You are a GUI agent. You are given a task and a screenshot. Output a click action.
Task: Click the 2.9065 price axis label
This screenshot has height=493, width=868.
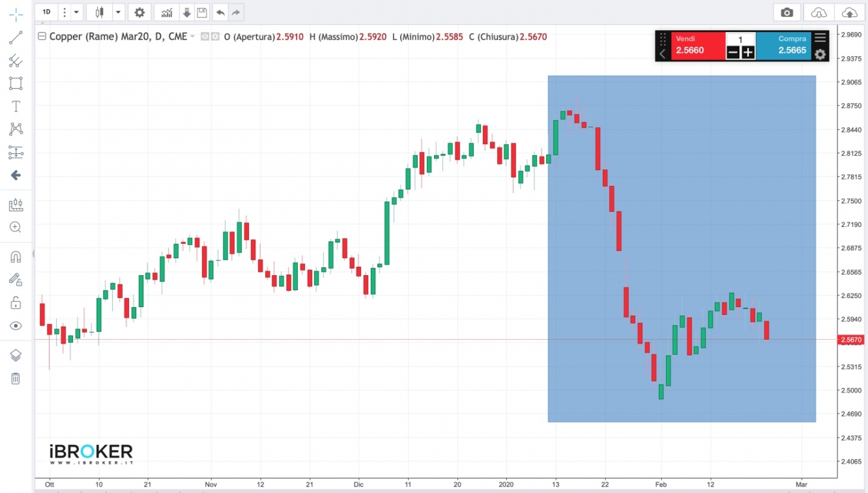852,82
